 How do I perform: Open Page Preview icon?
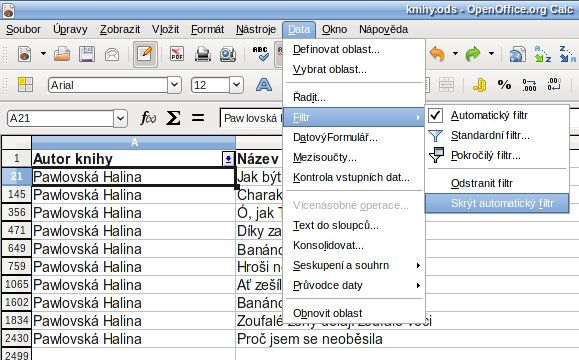pyautogui.click(x=227, y=54)
